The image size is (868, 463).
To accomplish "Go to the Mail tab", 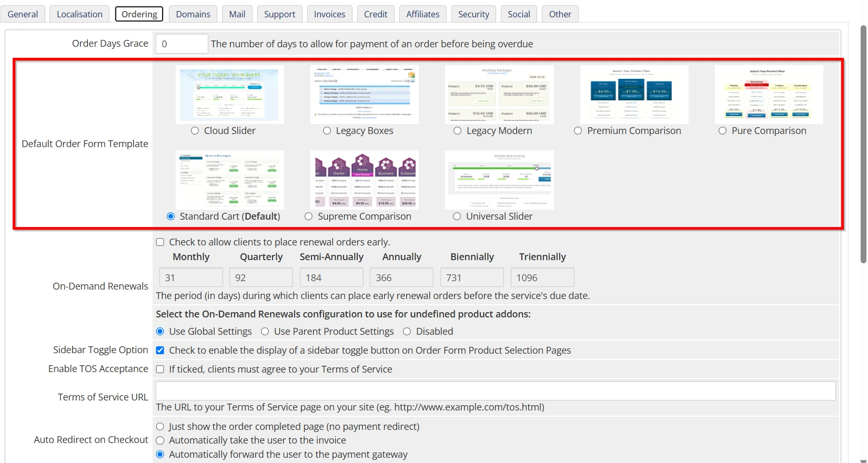I will pos(237,14).
